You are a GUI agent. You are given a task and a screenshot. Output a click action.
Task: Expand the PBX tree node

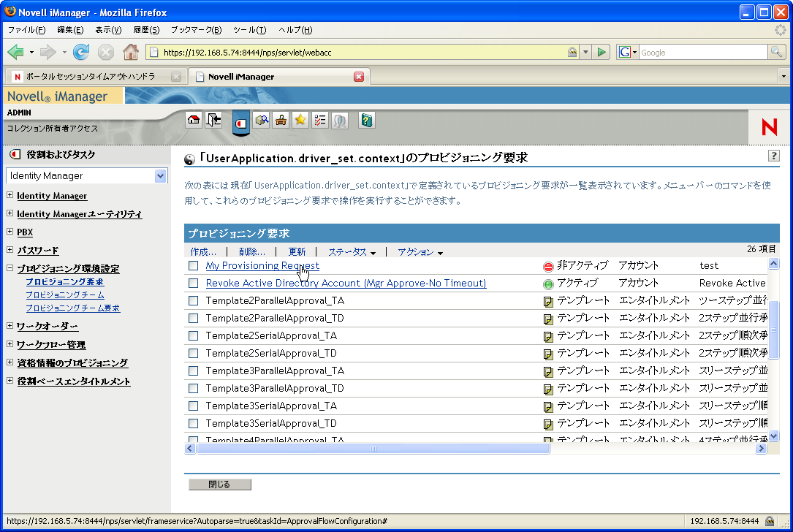[x=10, y=231]
